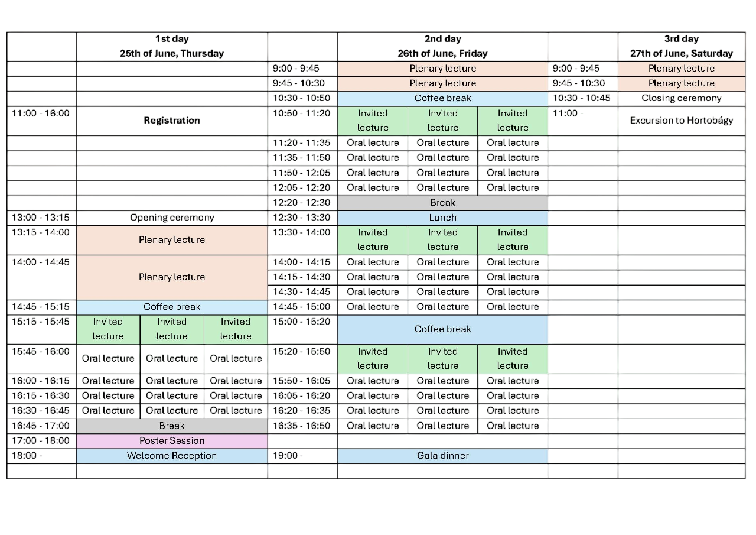Screen dimensions: 756x535
Task: Click the 17:00 - 18:00 time cell
Action: click(x=41, y=440)
